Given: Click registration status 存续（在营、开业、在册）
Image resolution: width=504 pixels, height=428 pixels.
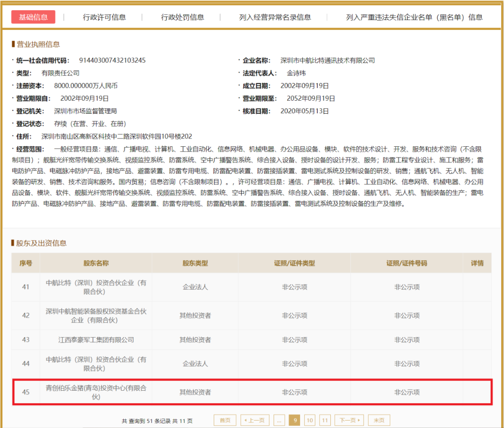Looking at the screenshot, I should 90,124.
